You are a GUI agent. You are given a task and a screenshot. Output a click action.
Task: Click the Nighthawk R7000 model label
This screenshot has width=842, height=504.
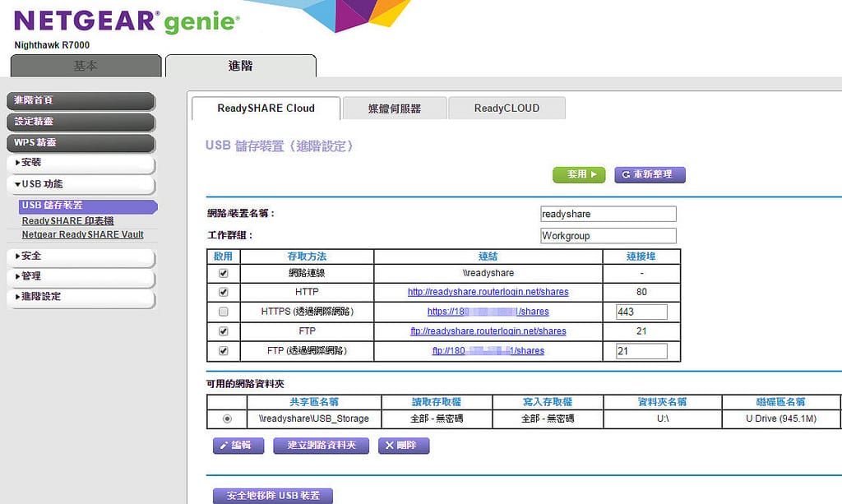click(x=52, y=45)
